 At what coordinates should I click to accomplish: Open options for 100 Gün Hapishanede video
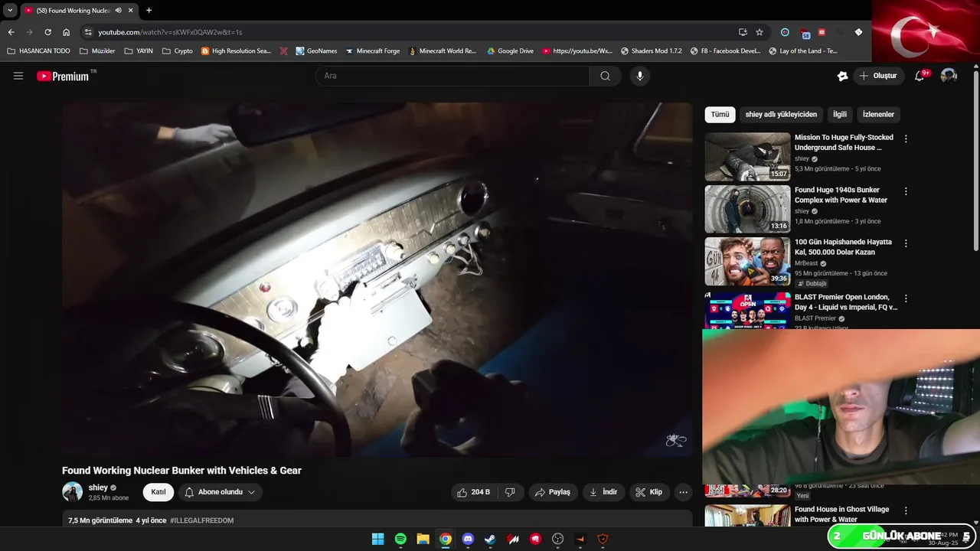click(x=906, y=243)
